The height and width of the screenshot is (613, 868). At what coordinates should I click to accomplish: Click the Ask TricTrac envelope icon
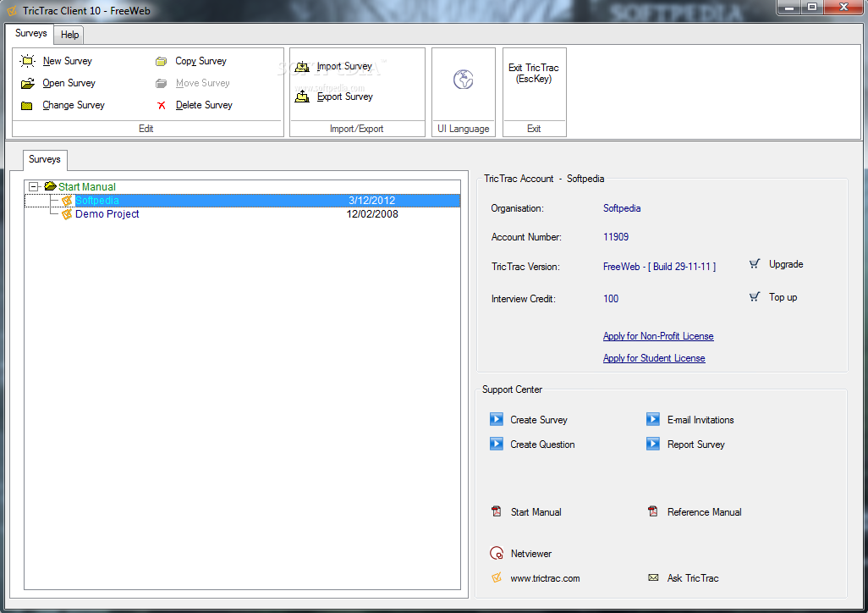click(x=653, y=577)
